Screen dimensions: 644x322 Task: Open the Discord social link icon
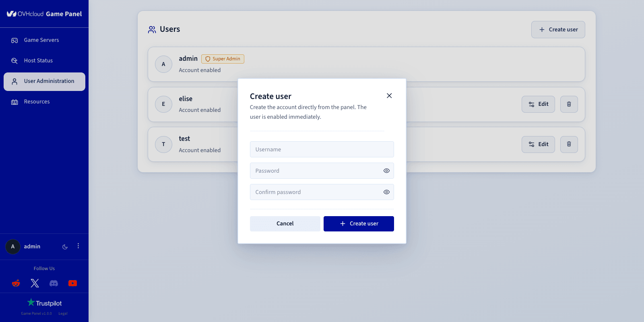[54, 283]
